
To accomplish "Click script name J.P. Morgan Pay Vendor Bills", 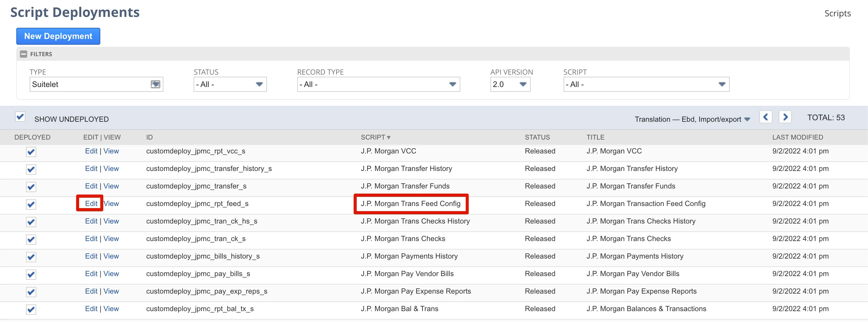I will coord(407,274).
